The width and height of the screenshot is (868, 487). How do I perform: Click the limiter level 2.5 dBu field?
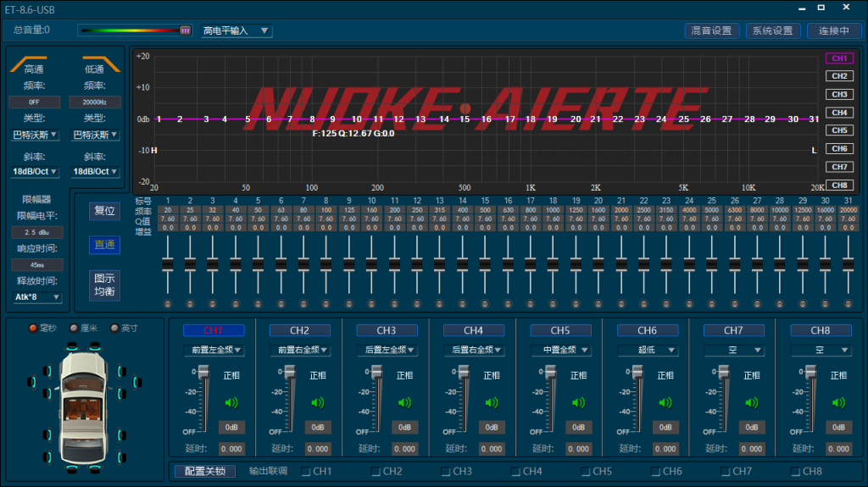pyautogui.click(x=37, y=232)
